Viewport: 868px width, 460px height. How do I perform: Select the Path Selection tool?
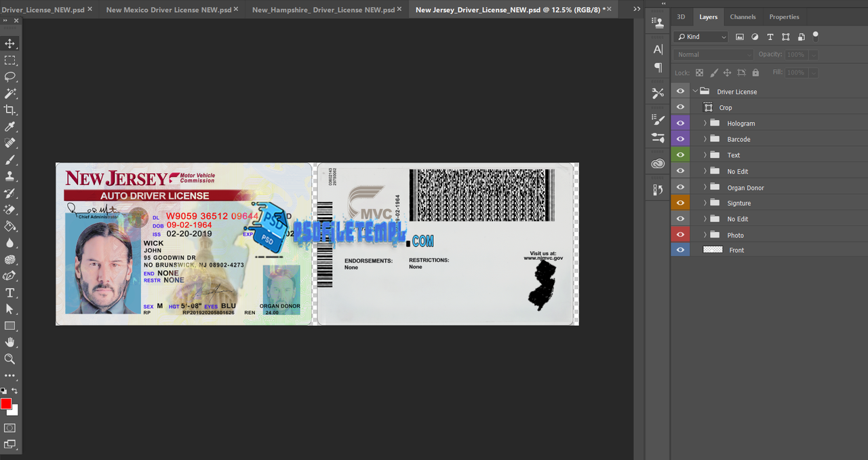pyautogui.click(x=9, y=309)
